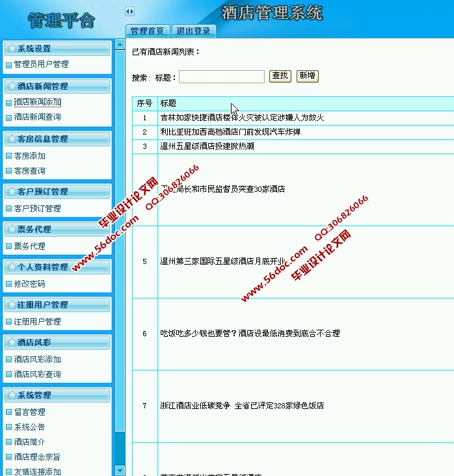Open news titled 温州五星级酒店投建掀热潮
454x476 pixels.
(x=207, y=146)
